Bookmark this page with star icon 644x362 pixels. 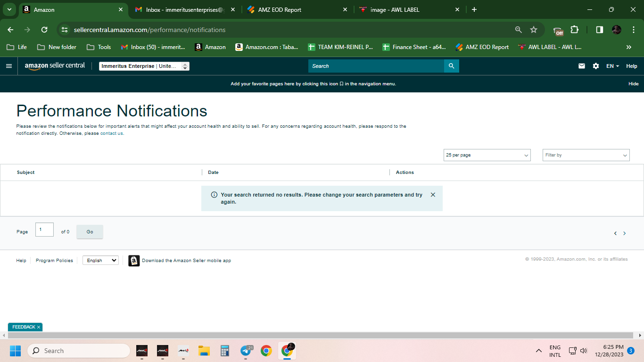tap(534, 30)
